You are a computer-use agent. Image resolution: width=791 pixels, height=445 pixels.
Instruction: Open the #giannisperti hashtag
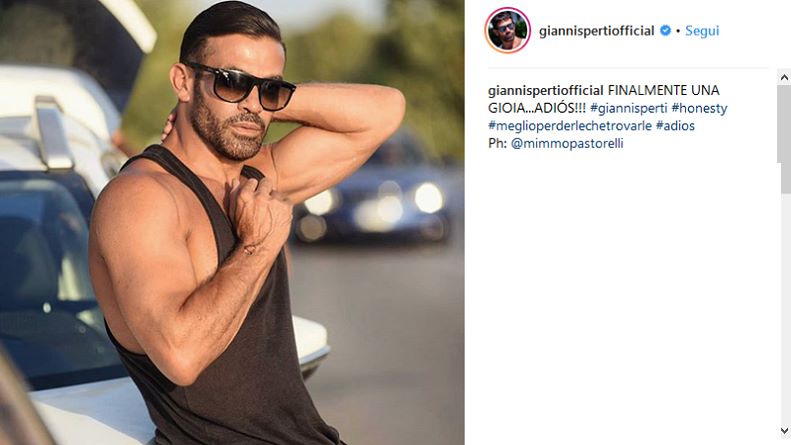click(629, 108)
